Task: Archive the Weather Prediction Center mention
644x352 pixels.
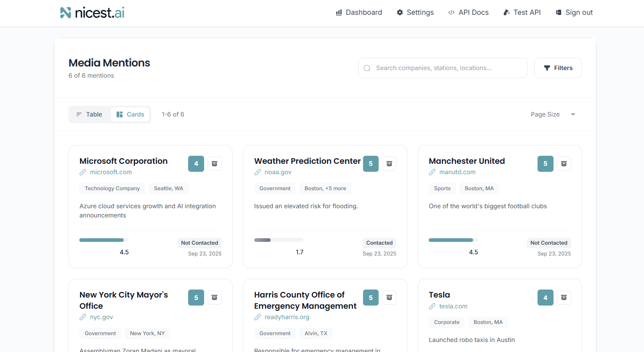Action: pyautogui.click(x=389, y=164)
